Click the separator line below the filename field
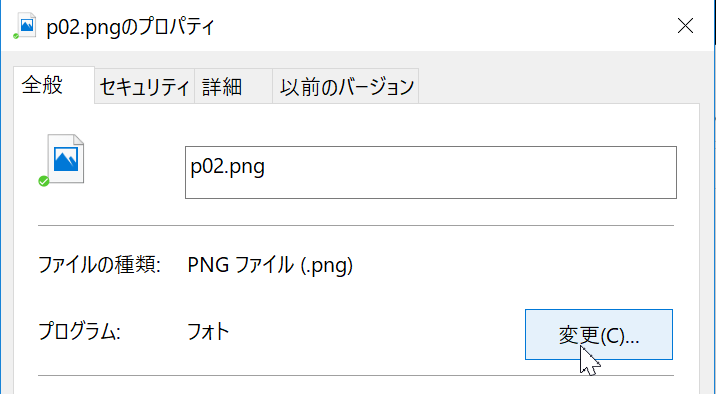This screenshot has width=716, height=394. tap(356, 226)
